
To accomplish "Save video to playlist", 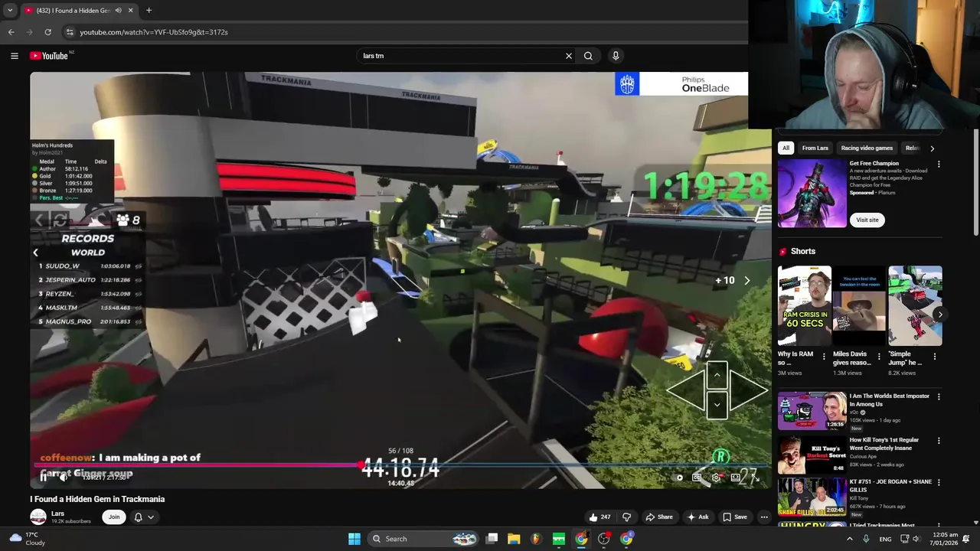I will (734, 517).
